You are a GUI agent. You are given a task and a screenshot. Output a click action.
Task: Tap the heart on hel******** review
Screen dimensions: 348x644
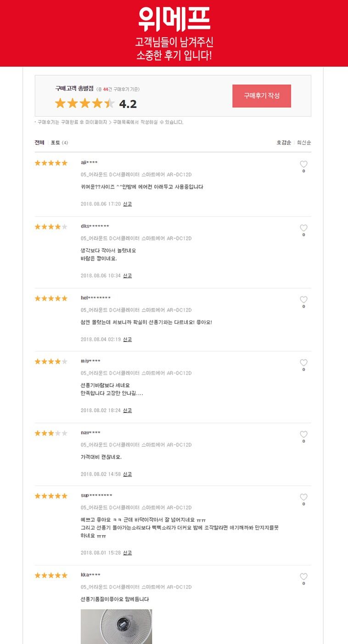pos(303,300)
